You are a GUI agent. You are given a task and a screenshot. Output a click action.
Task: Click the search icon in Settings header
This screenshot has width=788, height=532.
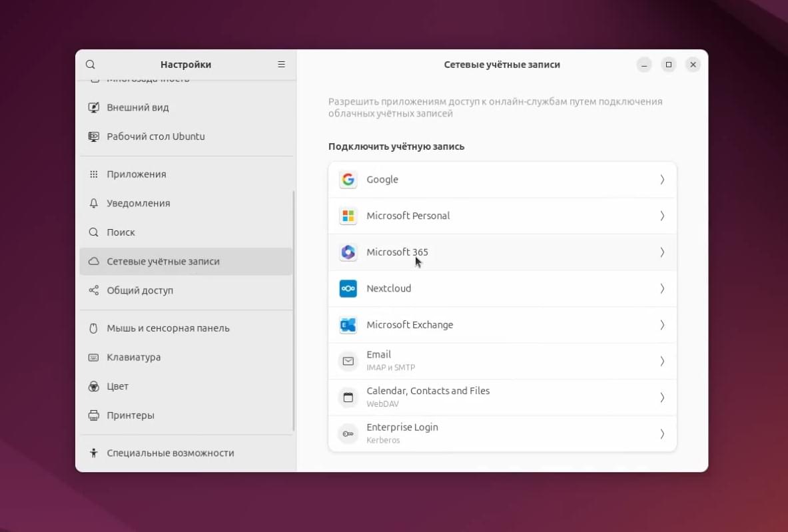[91, 65]
